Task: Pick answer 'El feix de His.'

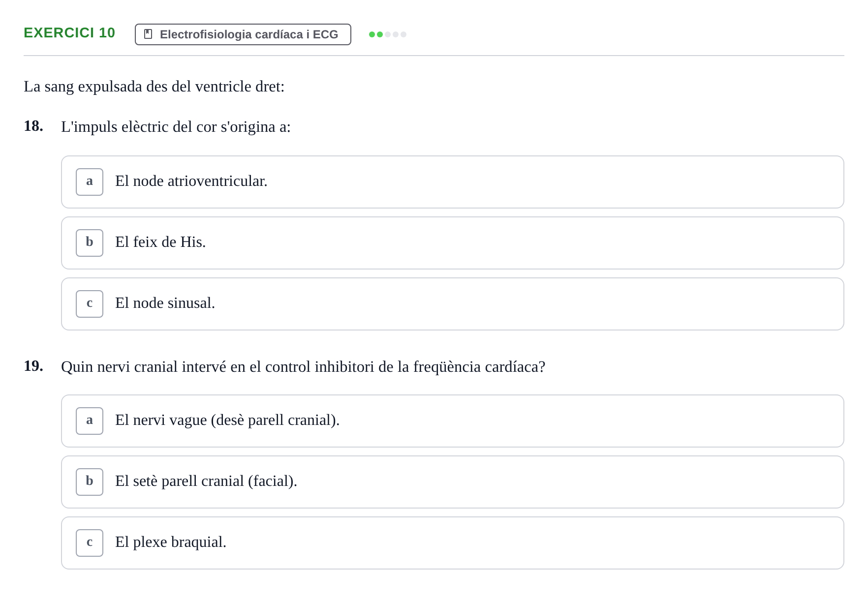Action: click(453, 243)
